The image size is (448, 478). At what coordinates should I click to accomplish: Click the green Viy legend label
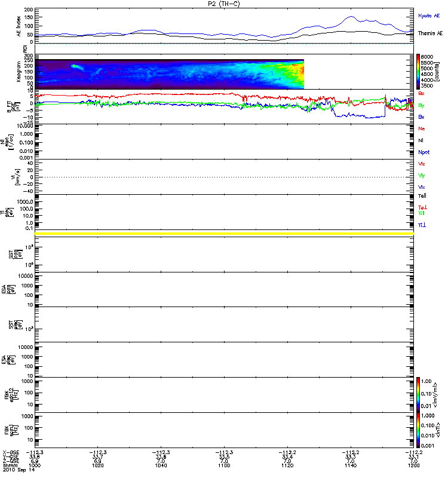[421, 176]
